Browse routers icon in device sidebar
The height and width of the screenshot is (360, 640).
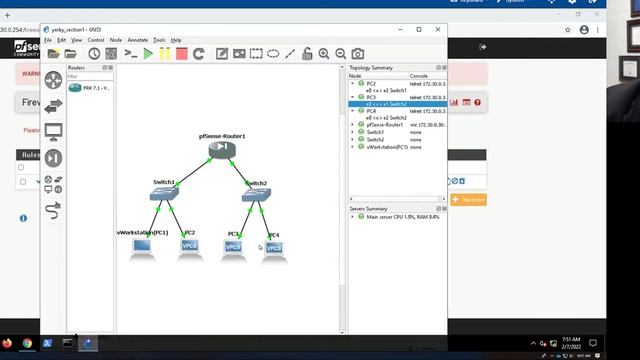pos(53,80)
